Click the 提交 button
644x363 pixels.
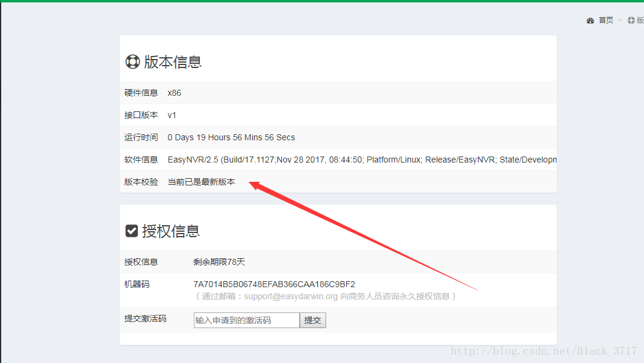pyautogui.click(x=313, y=320)
